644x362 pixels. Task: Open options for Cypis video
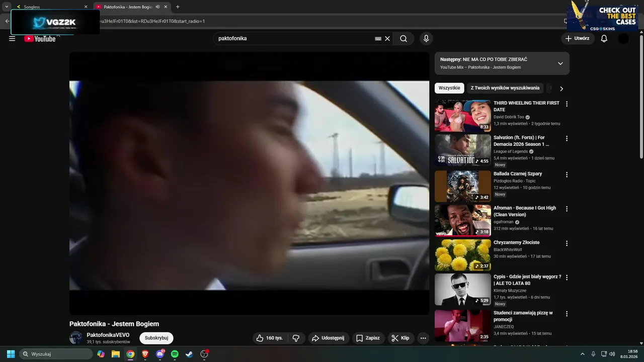(567, 278)
